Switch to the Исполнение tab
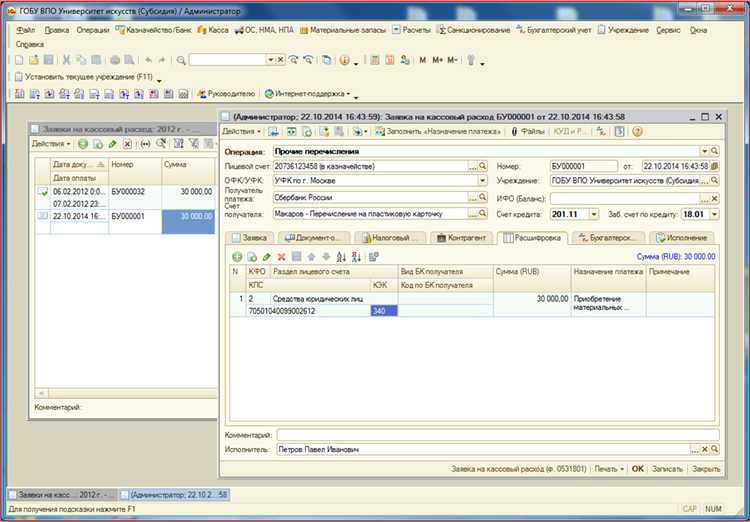 682,237
